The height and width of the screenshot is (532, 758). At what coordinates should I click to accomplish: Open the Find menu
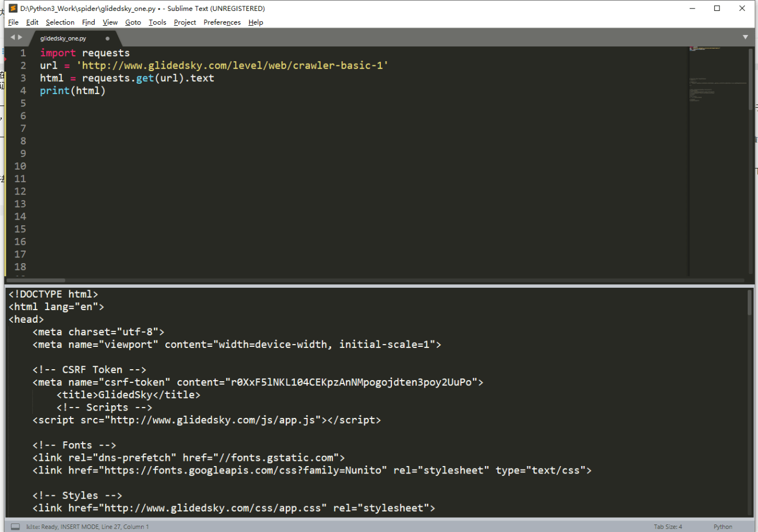[x=88, y=22]
